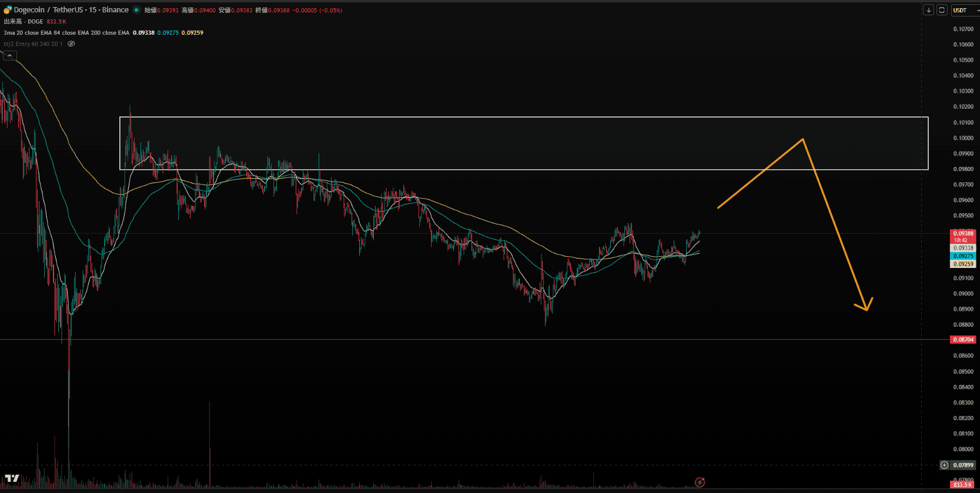Select the ttj2 Entry indicator label
980x493 pixels.
click(32, 44)
